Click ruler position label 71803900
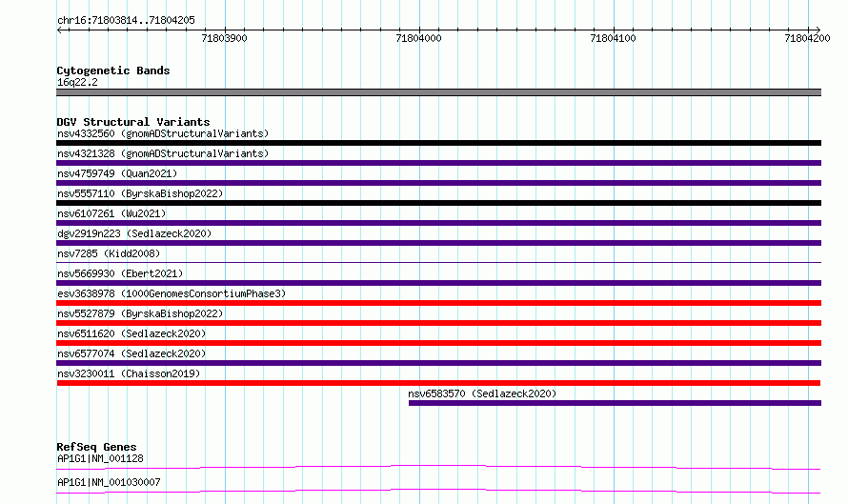 (x=224, y=38)
